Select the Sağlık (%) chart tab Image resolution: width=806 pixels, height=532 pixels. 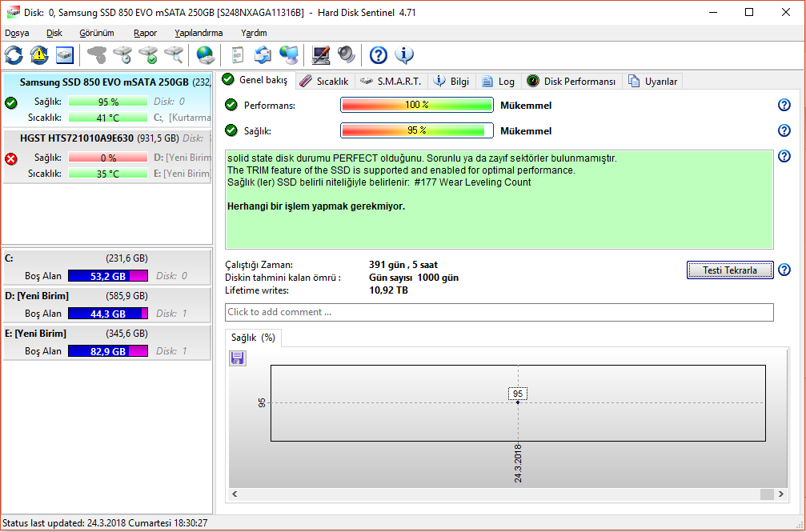[254, 338]
